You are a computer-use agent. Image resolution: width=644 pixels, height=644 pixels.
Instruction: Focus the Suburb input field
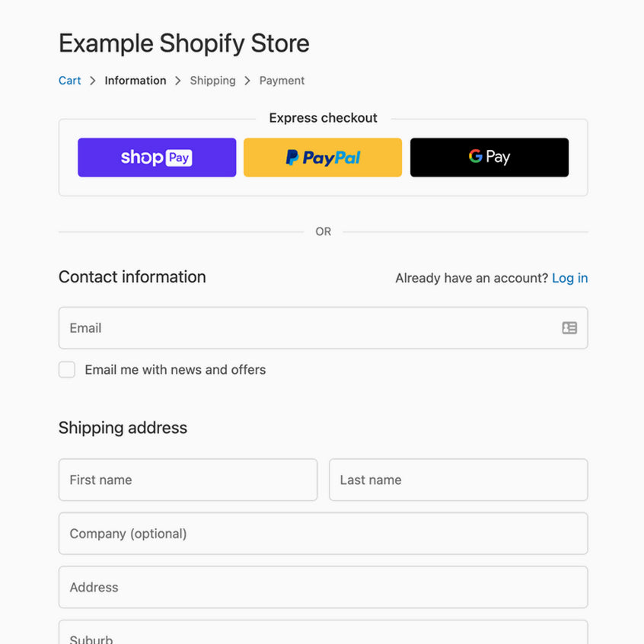tap(324, 633)
